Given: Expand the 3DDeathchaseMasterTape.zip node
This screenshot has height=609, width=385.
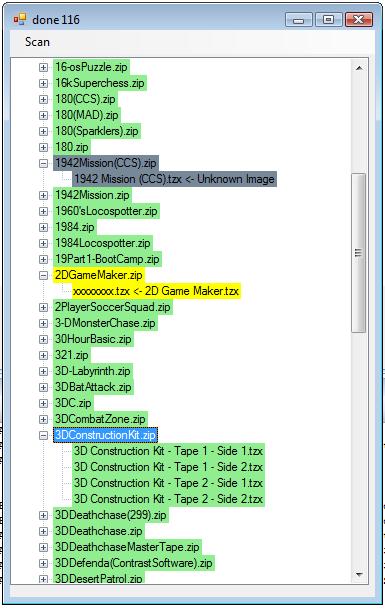Looking at the screenshot, I should 43,547.
